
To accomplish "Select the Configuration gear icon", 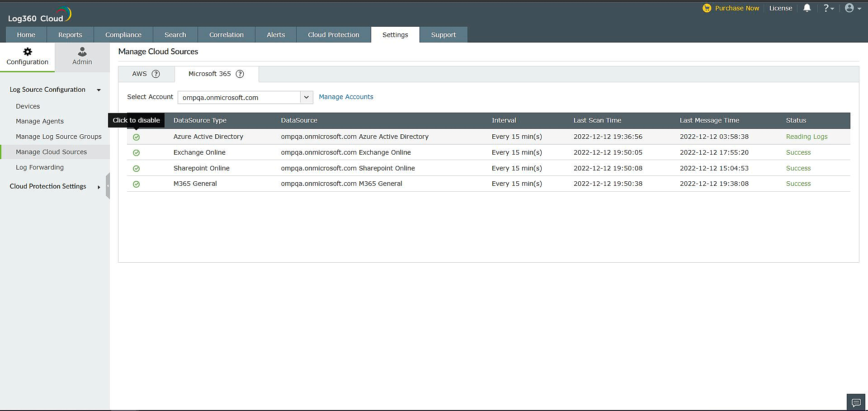I will [28, 52].
